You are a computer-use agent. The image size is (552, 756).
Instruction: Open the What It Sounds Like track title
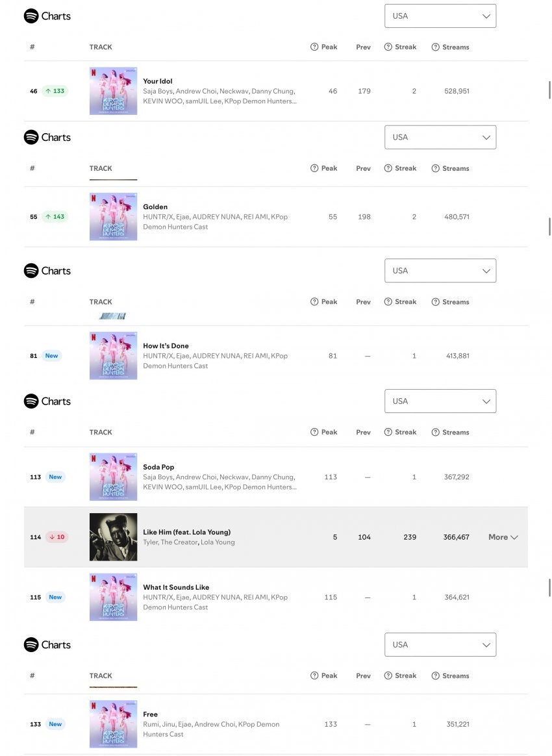point(176,587)
